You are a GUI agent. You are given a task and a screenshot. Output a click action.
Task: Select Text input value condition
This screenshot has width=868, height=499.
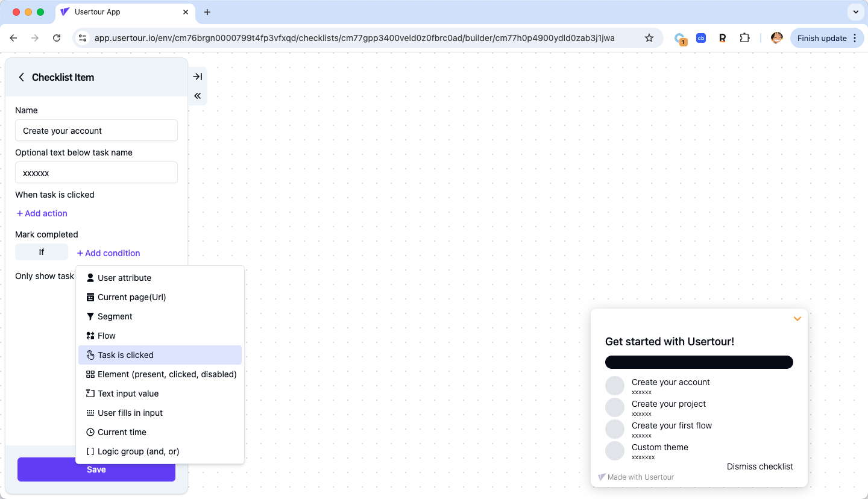160,394
